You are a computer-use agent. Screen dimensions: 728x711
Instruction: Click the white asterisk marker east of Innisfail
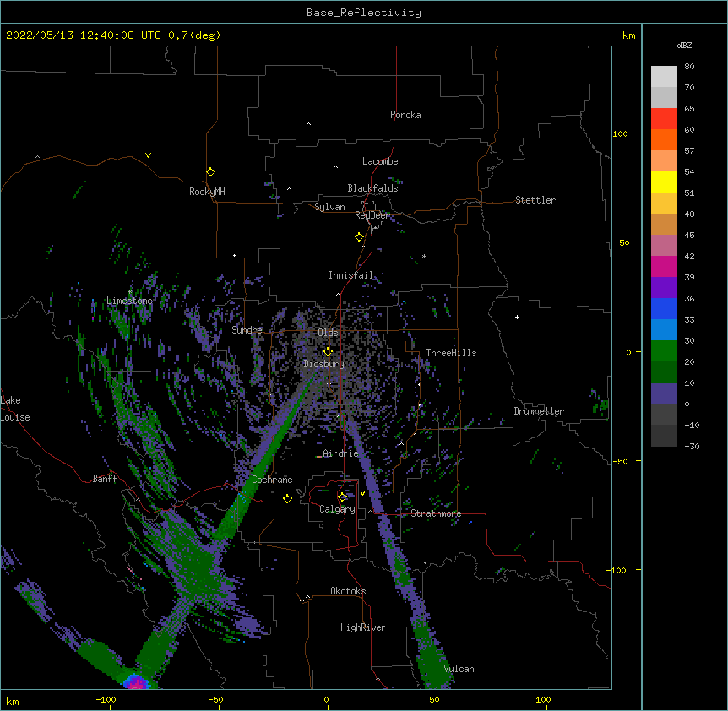tap(424, 256)
